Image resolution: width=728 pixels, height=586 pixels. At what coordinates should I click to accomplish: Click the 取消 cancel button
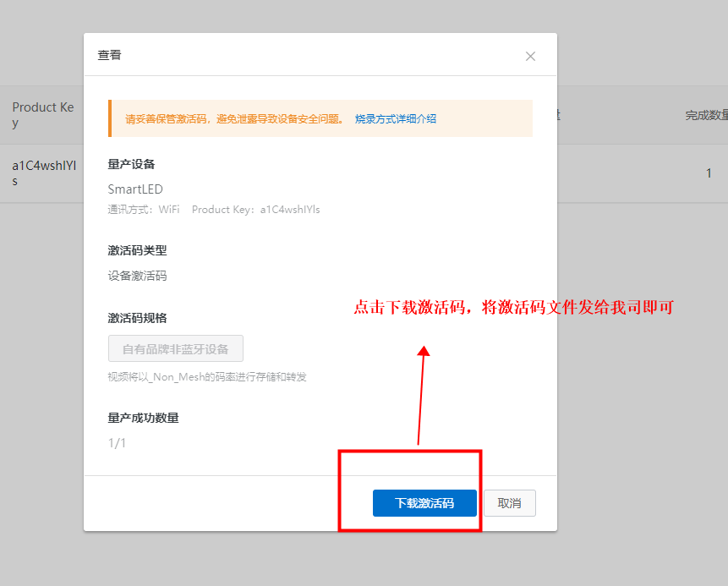(x=509, y=503)
